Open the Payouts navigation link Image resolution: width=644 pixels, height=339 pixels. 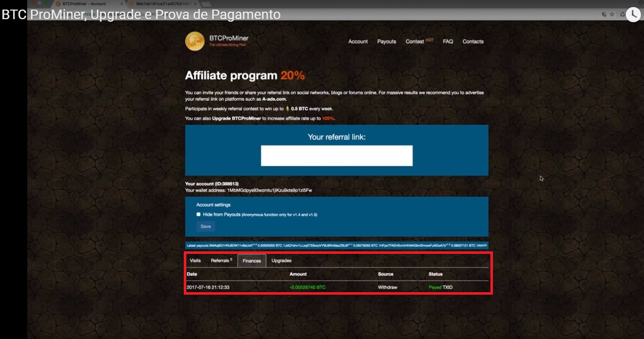coord(387,42)
